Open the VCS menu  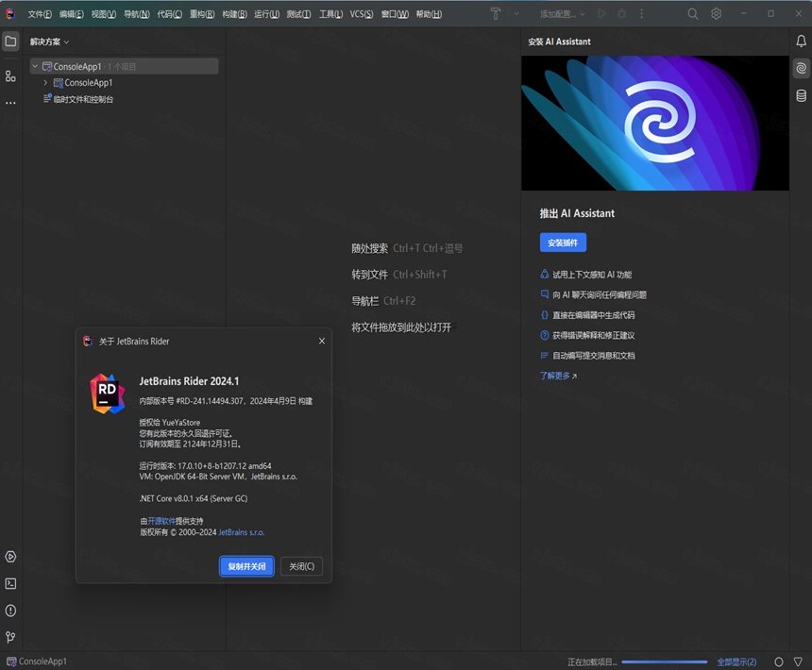362,14
